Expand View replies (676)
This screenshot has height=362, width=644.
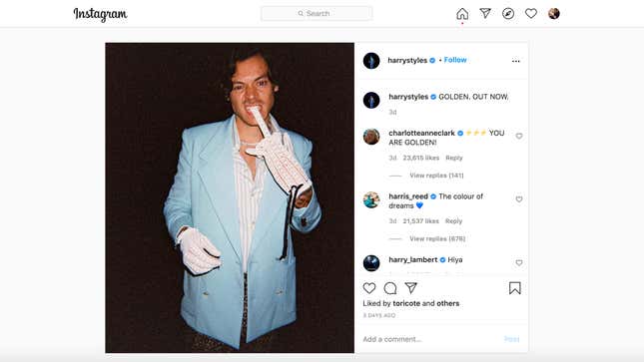click(437, 238)
